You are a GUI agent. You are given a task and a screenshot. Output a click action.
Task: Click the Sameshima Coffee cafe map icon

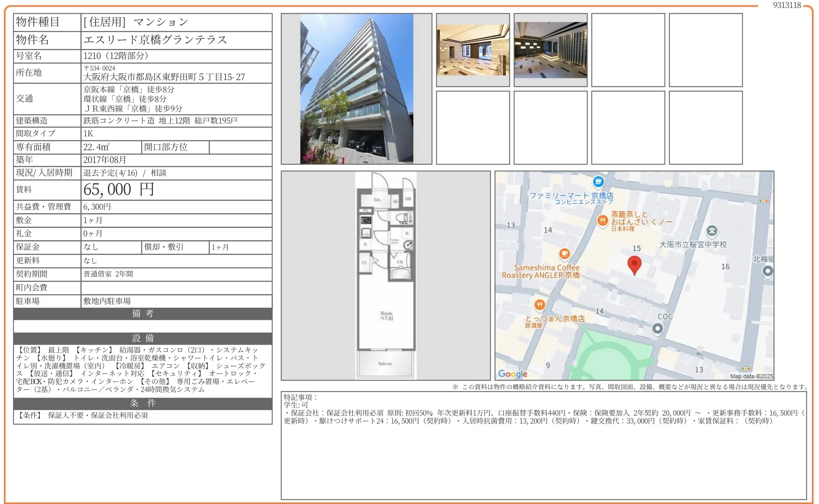point(564,253)
